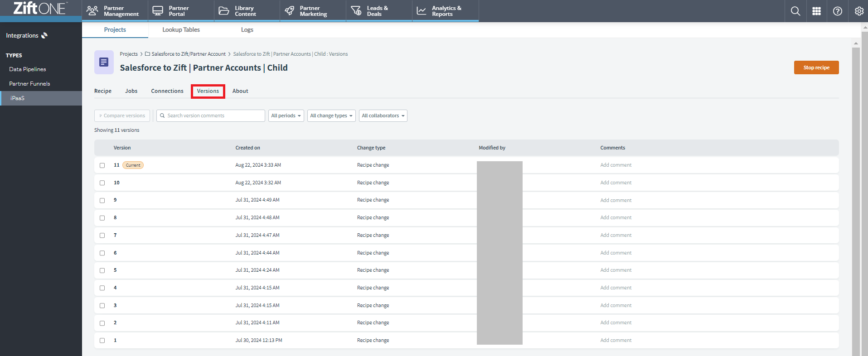Screen dimensions: 868x356
Task: Add comment to version 7
Action: [616, 235]
